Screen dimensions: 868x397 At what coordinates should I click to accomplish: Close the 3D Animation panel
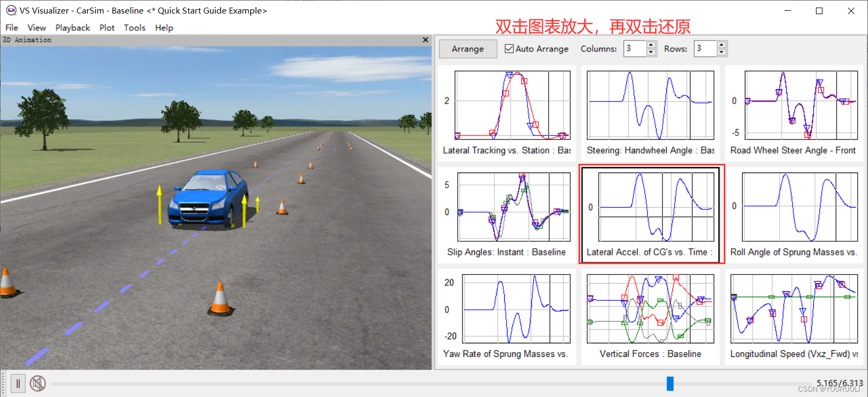(426, 40)
